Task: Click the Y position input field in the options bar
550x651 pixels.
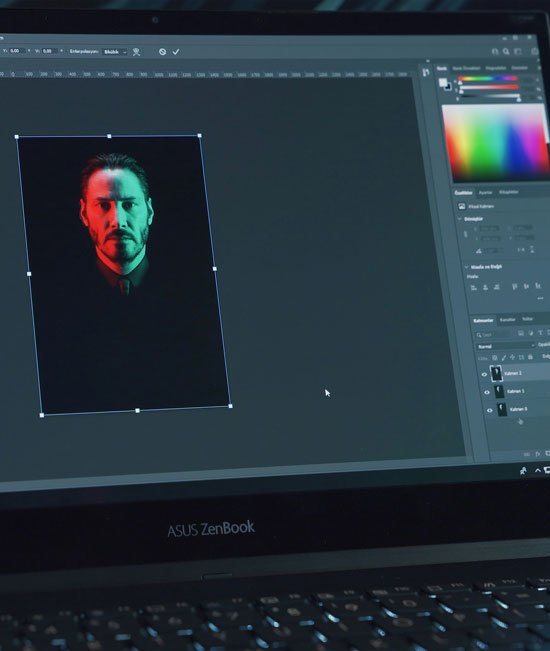Action: [x=18, y=51]
